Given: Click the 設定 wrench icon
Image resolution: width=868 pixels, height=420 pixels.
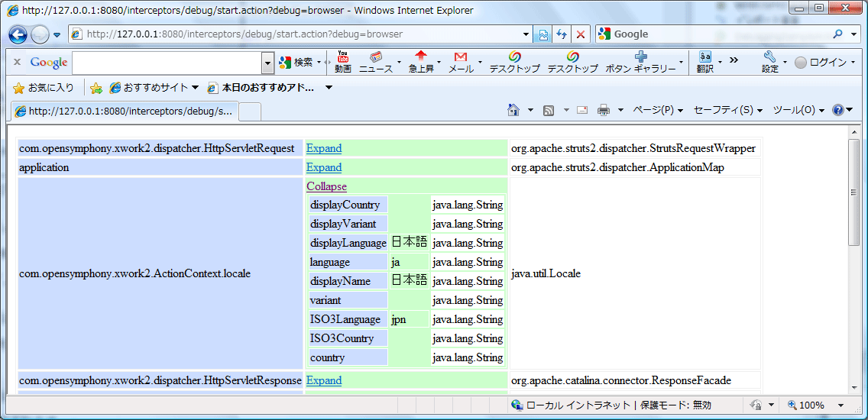Looking at the screenshot, I should (770, 62).
